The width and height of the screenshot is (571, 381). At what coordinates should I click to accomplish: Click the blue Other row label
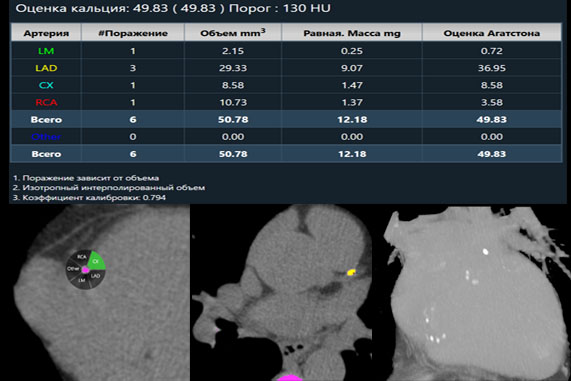(x=46, y=137)
